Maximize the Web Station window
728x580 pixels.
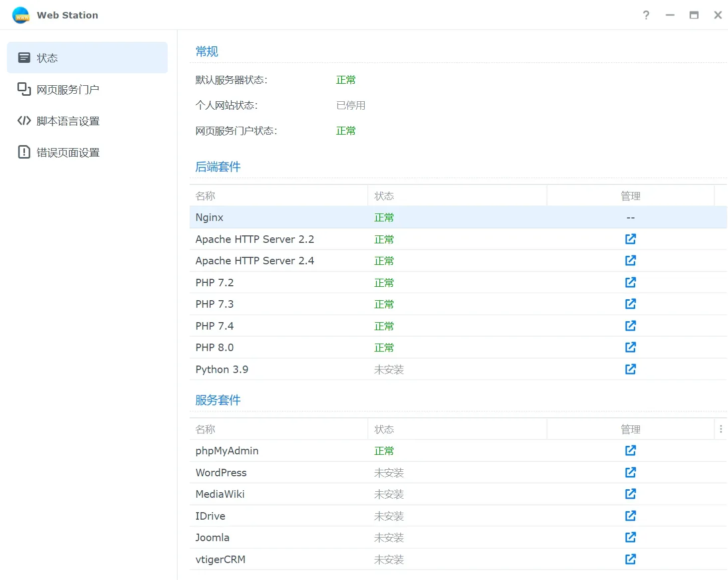694,15
